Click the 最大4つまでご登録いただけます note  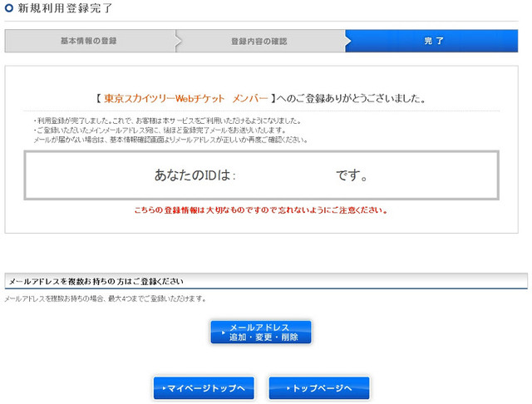pyautogui.click(x=157, y=299)
